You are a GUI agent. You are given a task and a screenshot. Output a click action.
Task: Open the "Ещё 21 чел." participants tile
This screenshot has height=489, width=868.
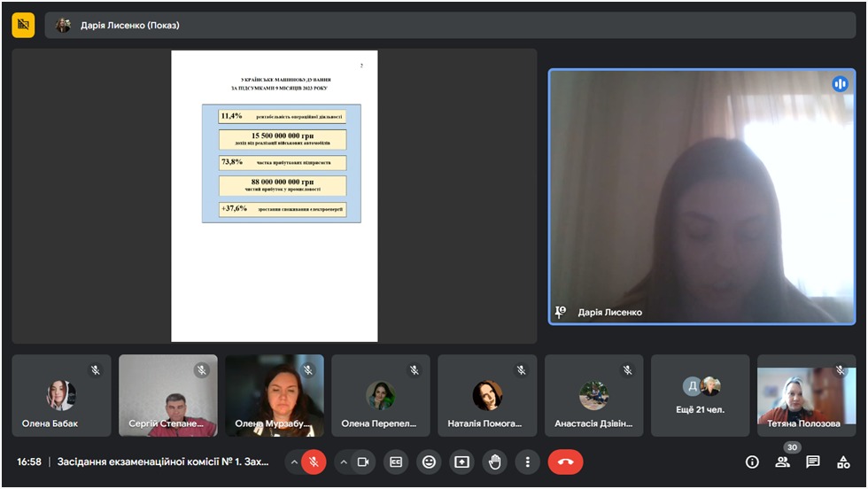[x=700, y=395]
